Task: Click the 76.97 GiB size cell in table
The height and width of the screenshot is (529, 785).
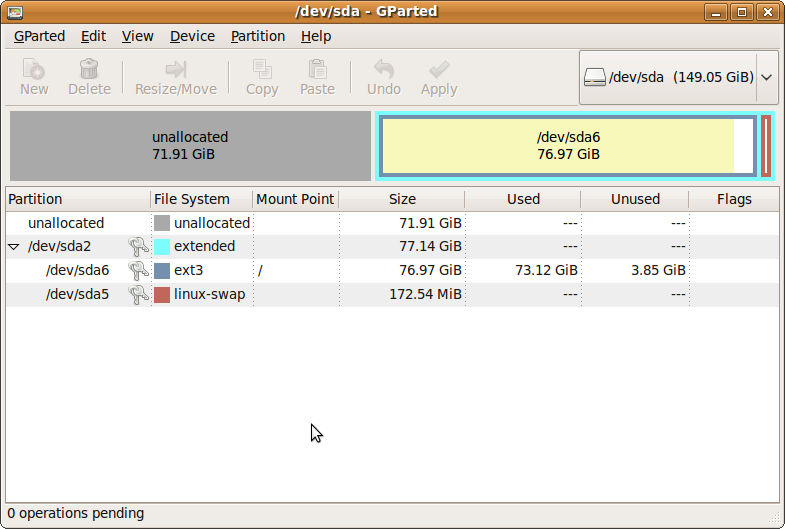Action: [x=430, y=271]
